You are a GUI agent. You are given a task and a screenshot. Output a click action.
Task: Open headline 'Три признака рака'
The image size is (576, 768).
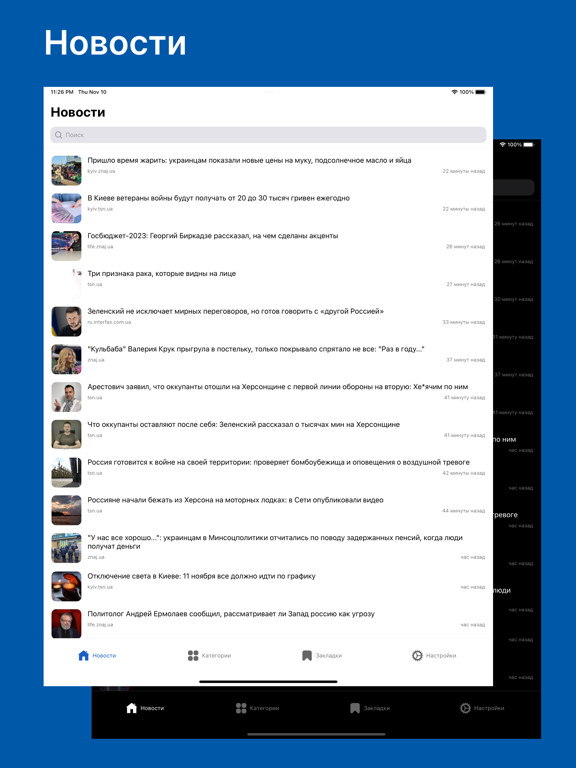point(162,273)
